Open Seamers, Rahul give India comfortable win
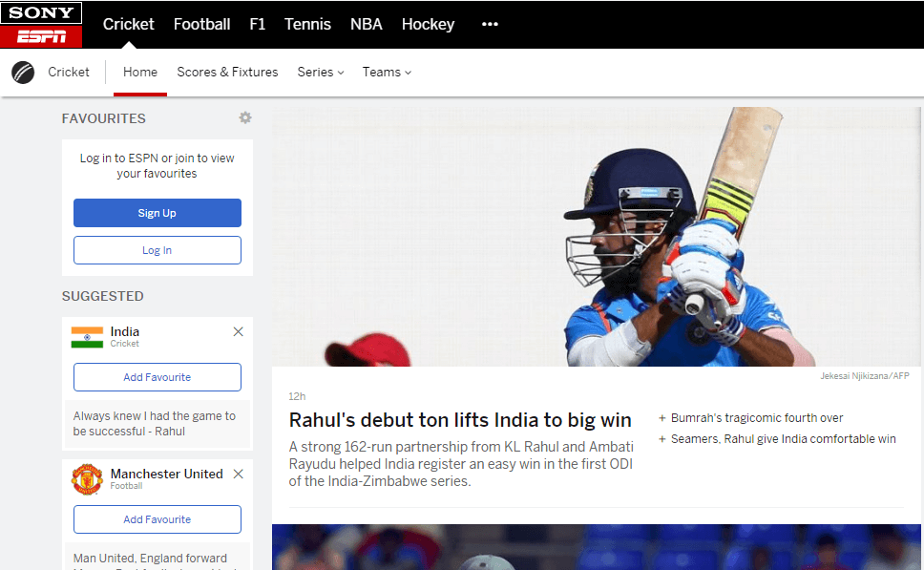The width and height of the screenshot is (924, 570). coord(777,439)
